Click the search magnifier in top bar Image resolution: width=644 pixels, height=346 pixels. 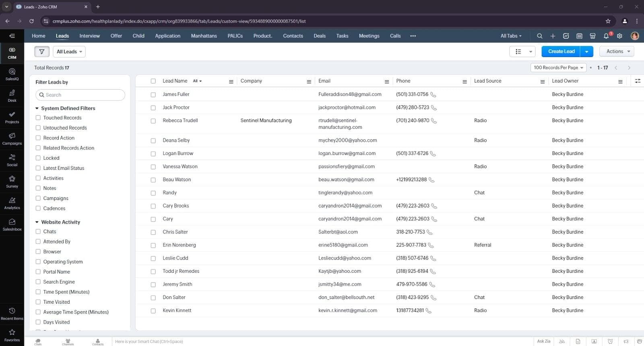(539, 36)
